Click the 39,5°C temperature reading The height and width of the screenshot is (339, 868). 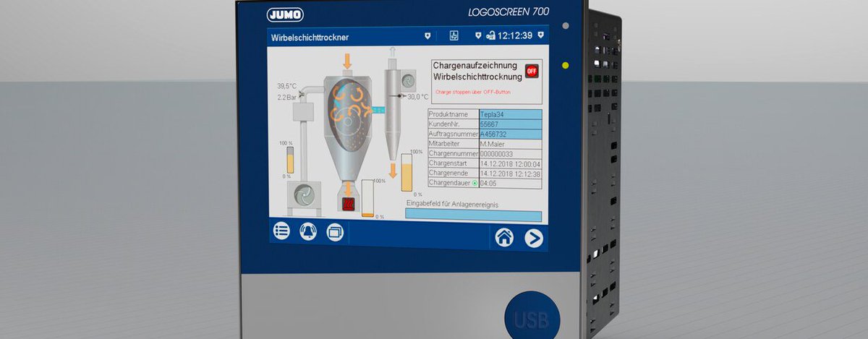[286, 86]
